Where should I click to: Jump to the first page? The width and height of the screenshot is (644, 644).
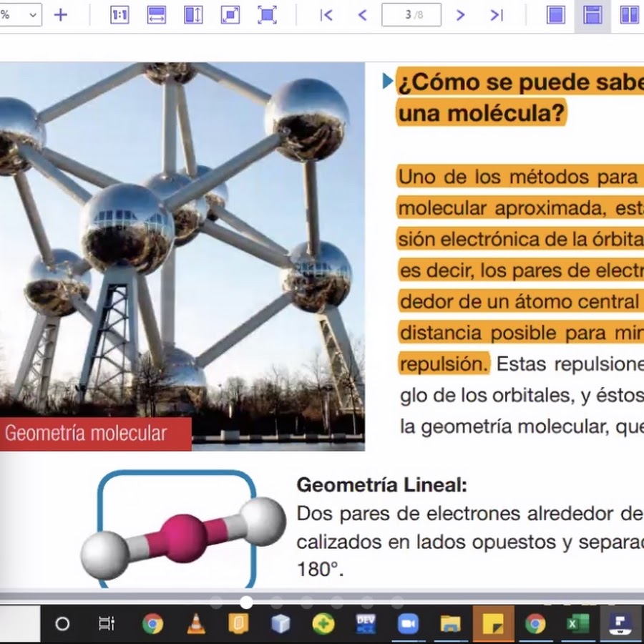(x=326, y=15)
